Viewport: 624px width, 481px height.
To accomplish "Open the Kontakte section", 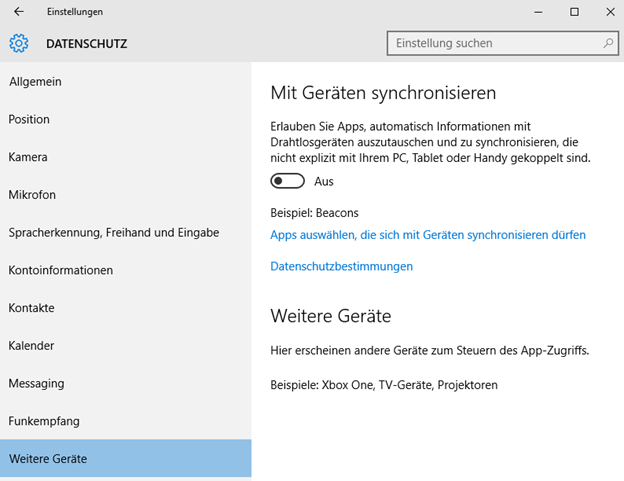I will click(x=126, y=308).
